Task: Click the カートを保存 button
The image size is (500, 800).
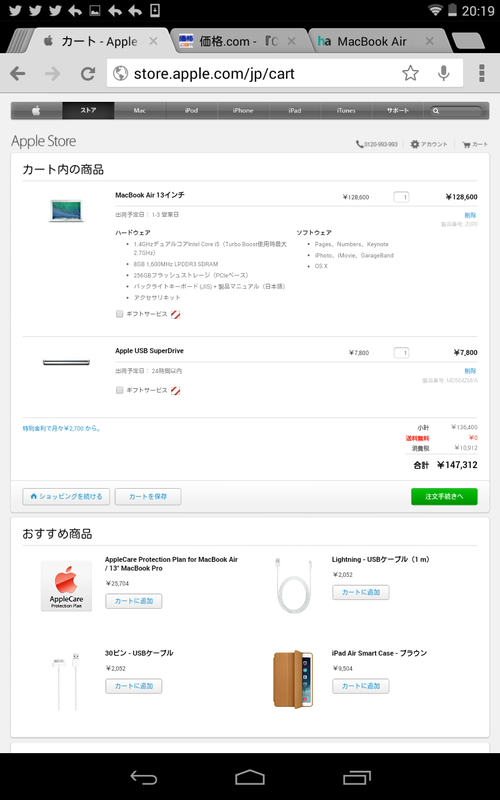Action: tap(148, 496)
